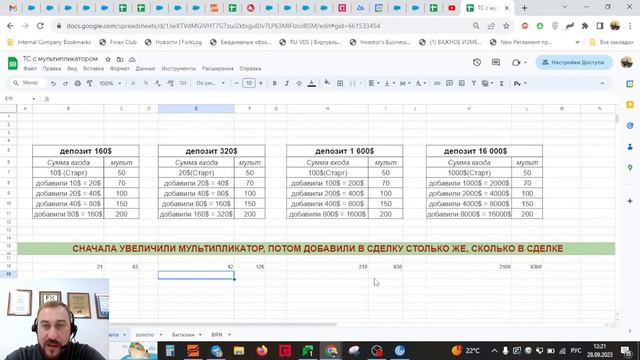The height and width of the screenshot is (360, 640).
Task: Toggle strikethrough formatting
Action: point(299,83)
